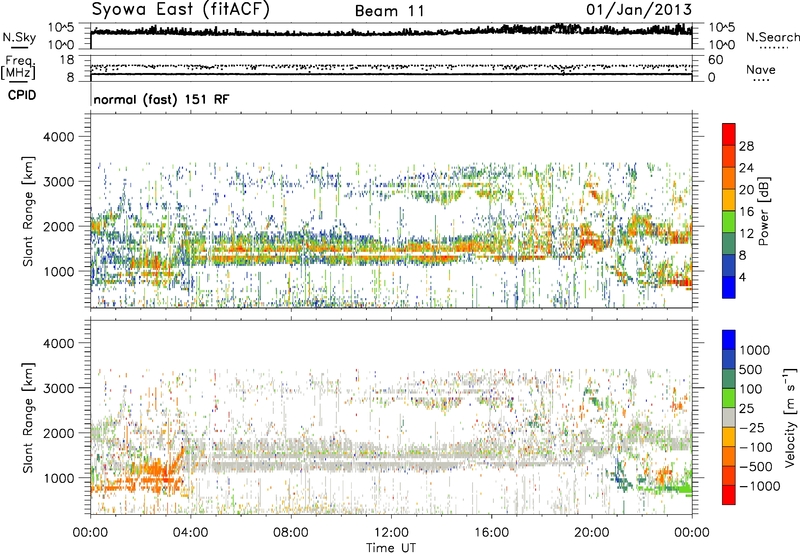This screenshot has height=554, width=800.
Task: Click the '60' Nave axis value
Action: 716,60
